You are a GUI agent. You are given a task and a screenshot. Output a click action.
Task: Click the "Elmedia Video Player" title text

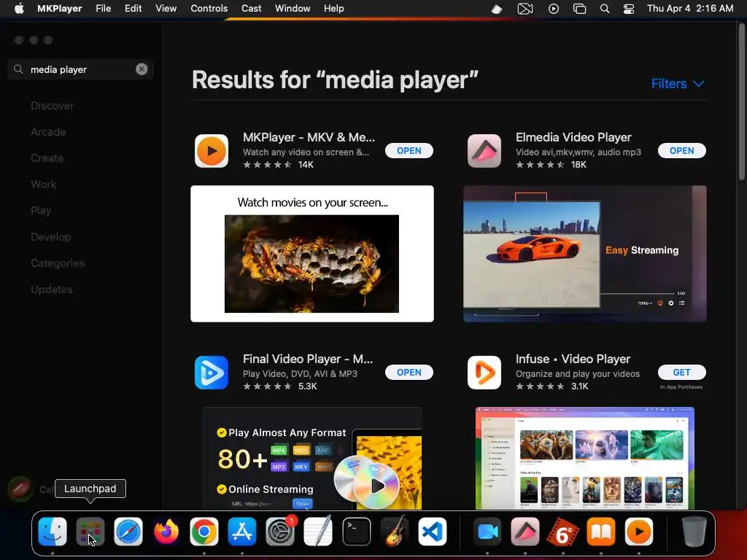(573, 137)
